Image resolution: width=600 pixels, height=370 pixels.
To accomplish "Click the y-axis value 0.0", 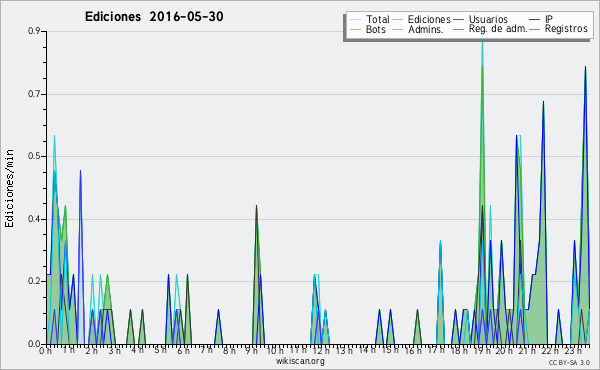I will pyautogui.click(x=34, y=344).
